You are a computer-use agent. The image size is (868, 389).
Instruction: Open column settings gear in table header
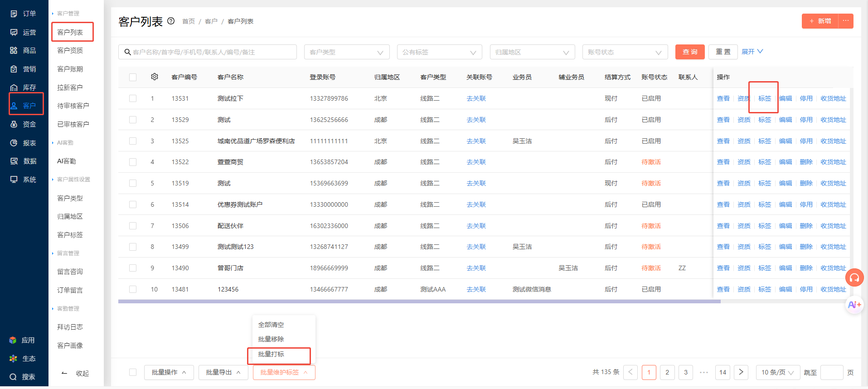tap(155, 77)
